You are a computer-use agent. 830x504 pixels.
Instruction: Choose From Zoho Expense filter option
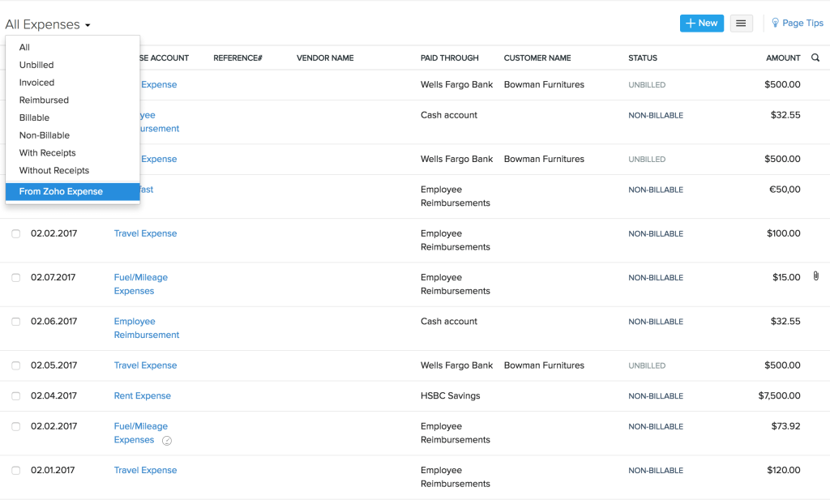tap(61, 191)
